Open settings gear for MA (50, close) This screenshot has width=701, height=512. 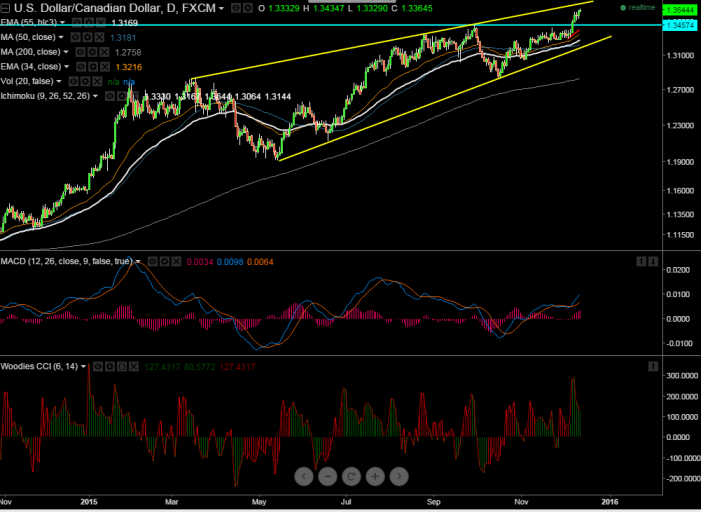coord(88,38)
